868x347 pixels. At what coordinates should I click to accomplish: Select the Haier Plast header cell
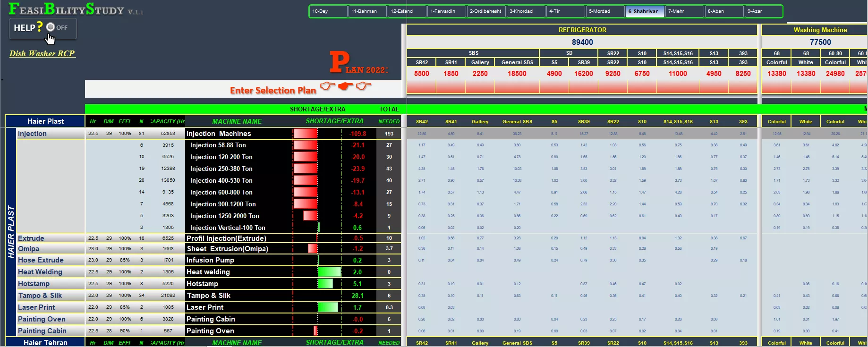(x=45, y=121)
